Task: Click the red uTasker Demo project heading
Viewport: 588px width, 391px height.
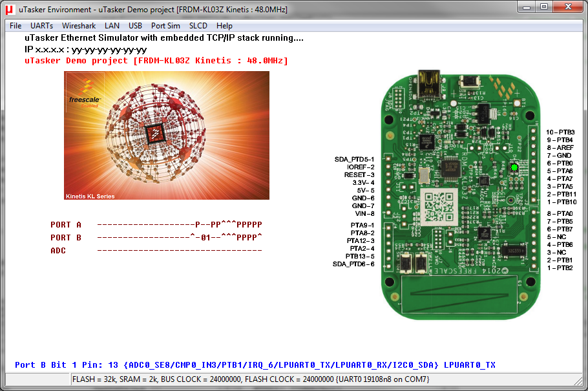Action: pos(156,61)
